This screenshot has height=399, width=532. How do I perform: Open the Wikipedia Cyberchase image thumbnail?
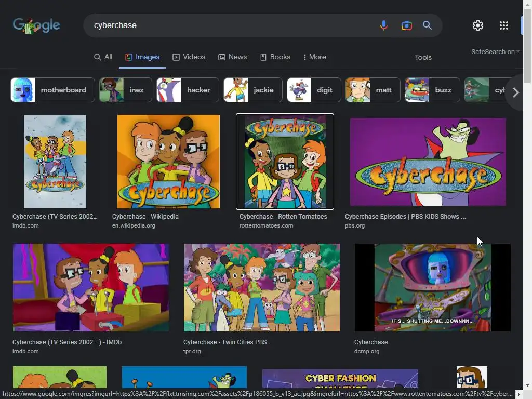[169, 162]
